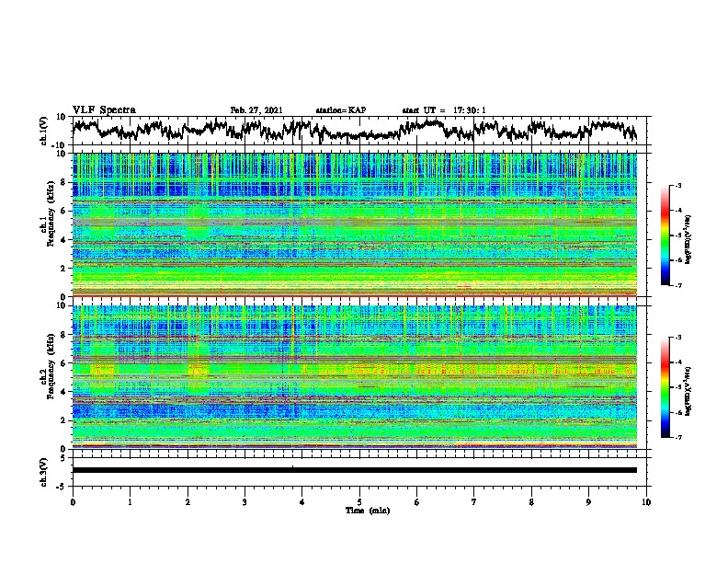This screenshot has width=728, height=563.
Task: Click the '-3' label on upper colorbar
Action: coord(677,186)
